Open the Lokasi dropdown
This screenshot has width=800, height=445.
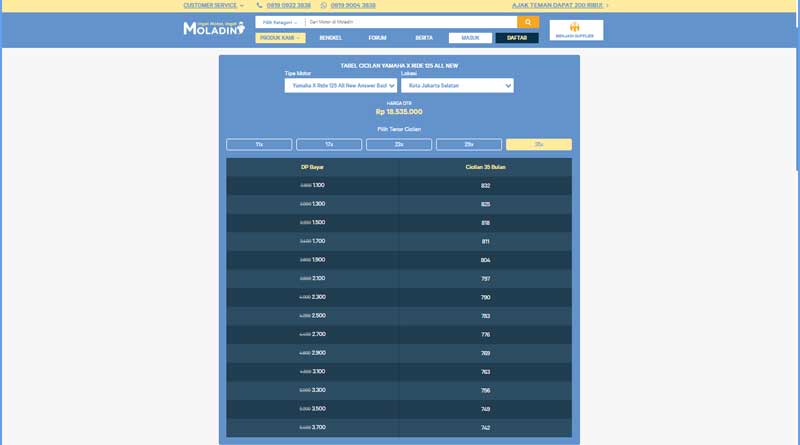(x=457, y=86)
